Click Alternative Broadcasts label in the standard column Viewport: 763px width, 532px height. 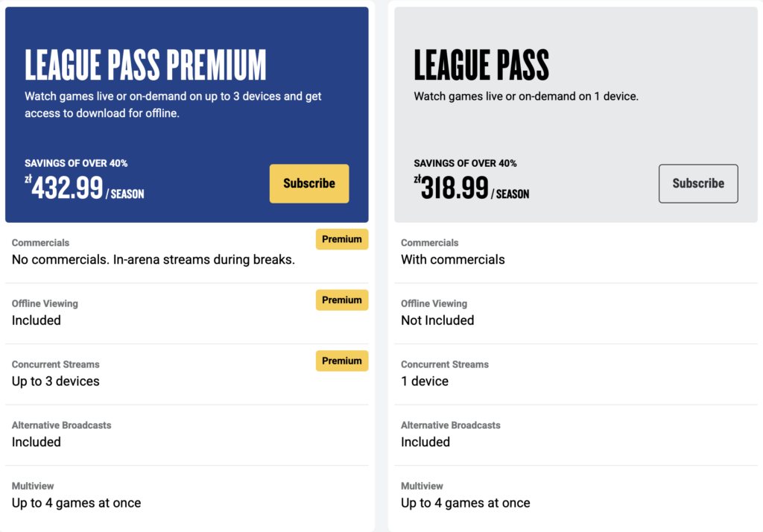450,425
